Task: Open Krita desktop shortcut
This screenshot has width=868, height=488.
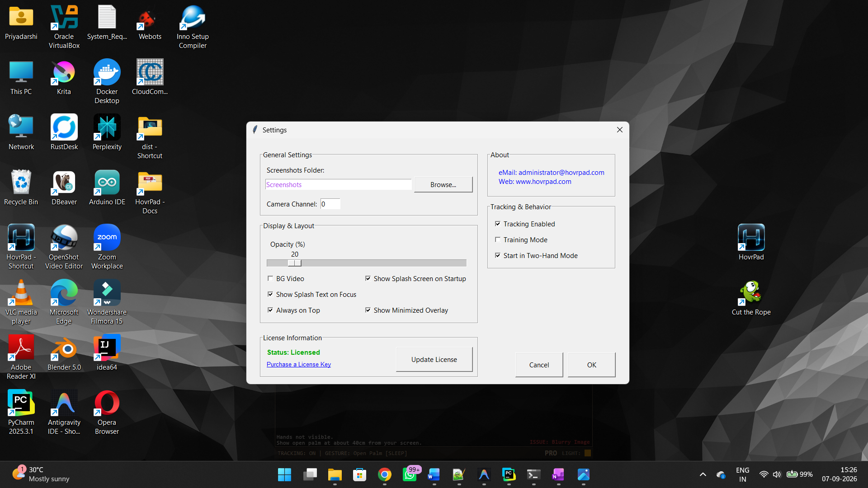Action: coord(64,77)
